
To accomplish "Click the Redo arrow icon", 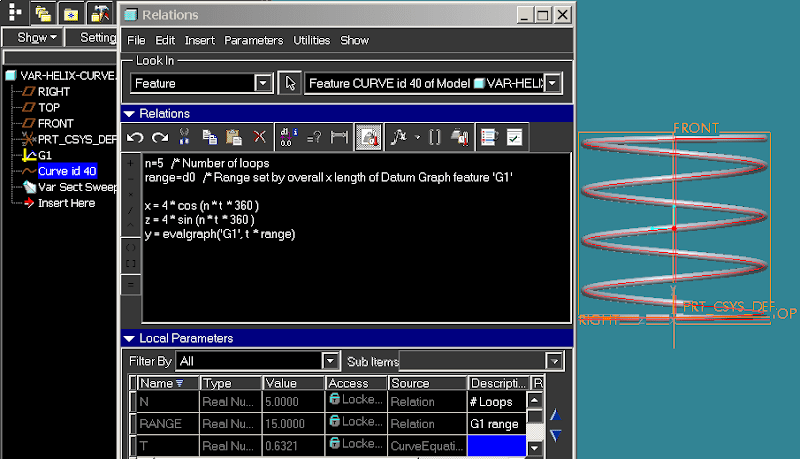I will [160, 137].
